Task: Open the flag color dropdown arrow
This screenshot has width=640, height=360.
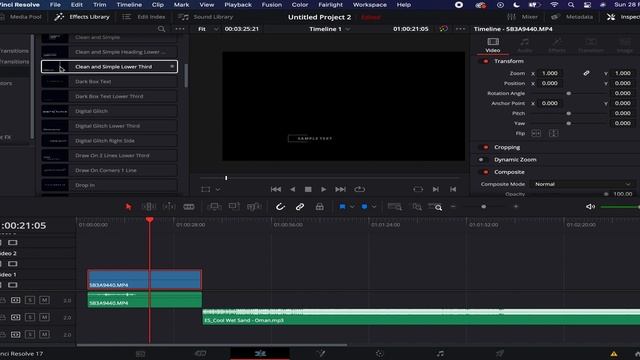Action: click(x=352, y=207)
